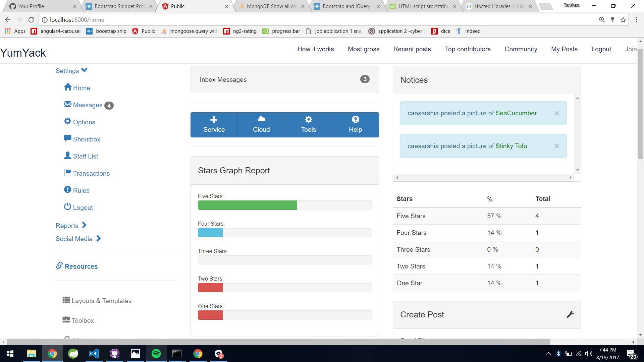Open the SeaCucumber link in notices
This screenshot has width=644, height=362.
516,113
